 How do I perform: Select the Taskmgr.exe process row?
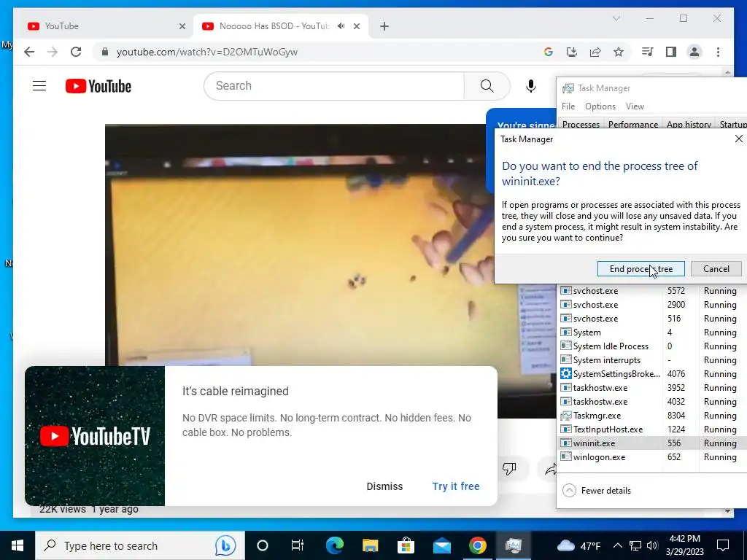click(x=651, y=415)
